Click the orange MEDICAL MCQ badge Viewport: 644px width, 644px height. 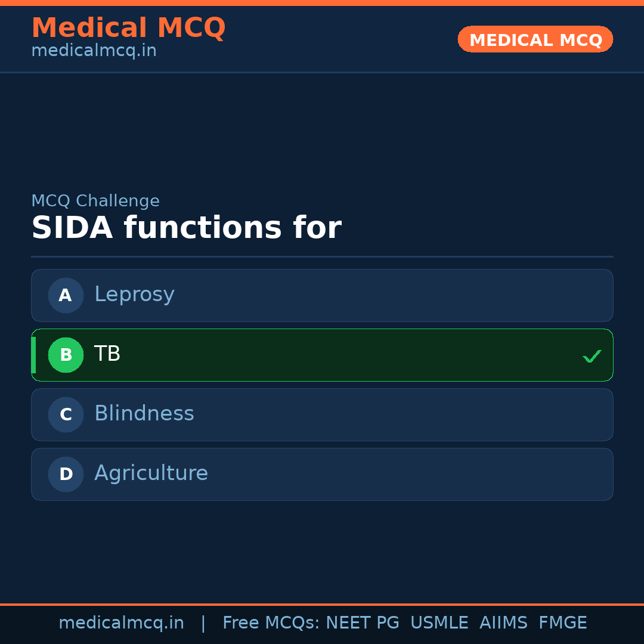click(x=535, y=39)
